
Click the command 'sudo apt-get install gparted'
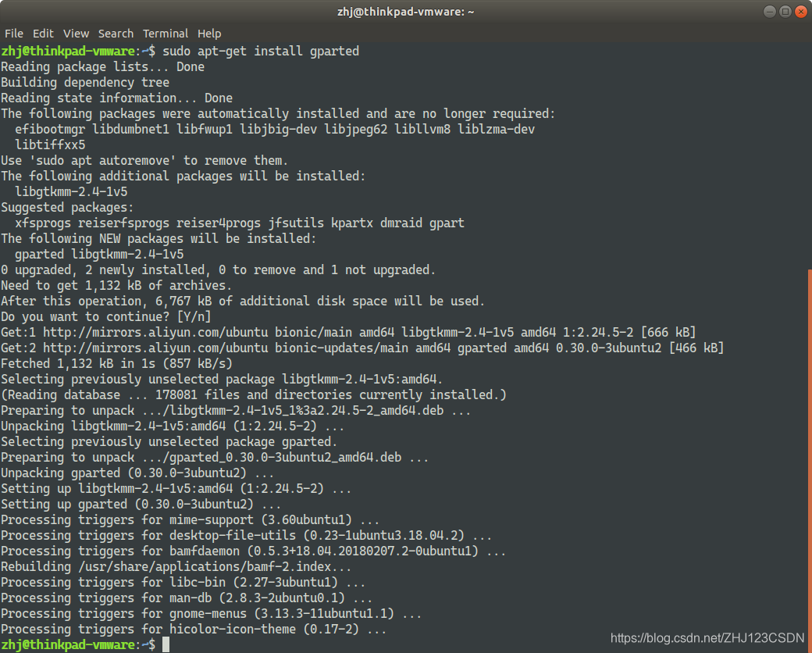(261, 52)
